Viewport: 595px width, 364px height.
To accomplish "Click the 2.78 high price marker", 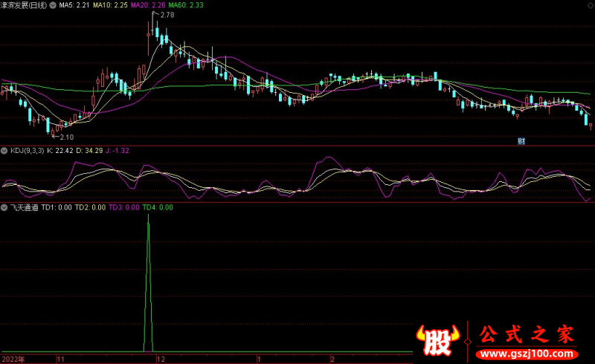I will pos(166,15).
